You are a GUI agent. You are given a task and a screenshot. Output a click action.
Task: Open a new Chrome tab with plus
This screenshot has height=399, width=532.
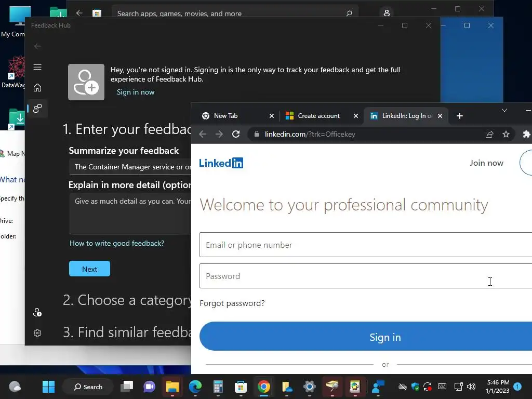pyautogui.click(x=460, y=116)
